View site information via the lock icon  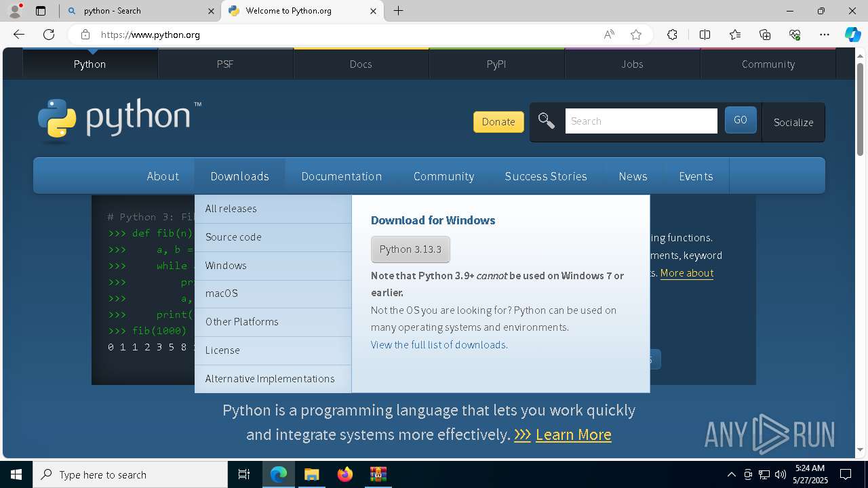click(85, 35)
